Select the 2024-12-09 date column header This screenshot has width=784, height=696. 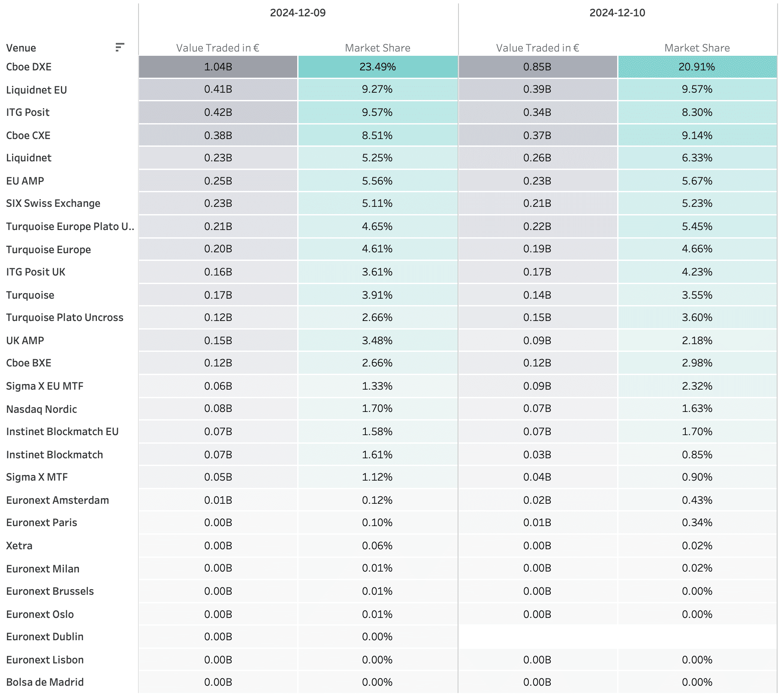[298, 13]
